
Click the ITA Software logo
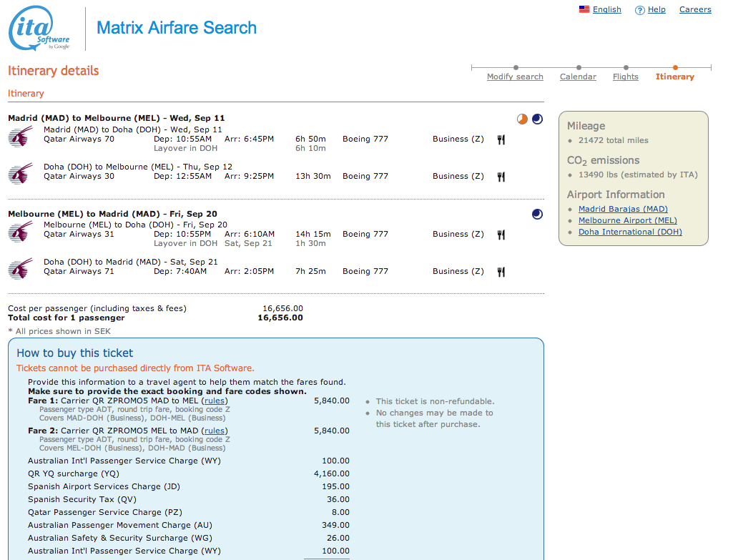tap(40, 29)
